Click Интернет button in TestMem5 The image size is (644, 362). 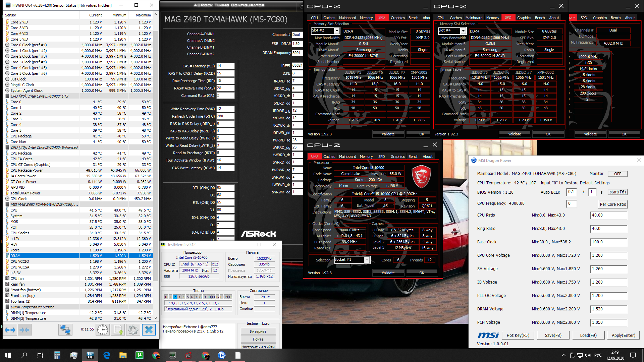coord(258,331)
